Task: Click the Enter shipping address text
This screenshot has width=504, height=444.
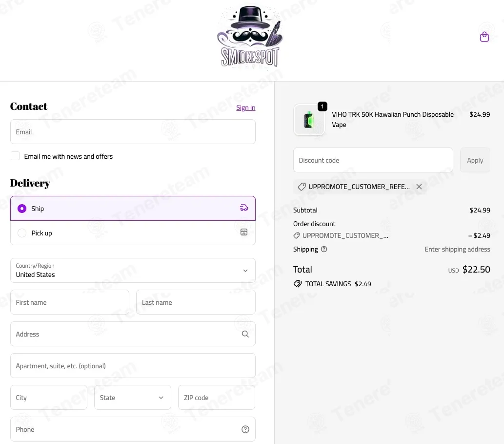Action: pos(457,249)
